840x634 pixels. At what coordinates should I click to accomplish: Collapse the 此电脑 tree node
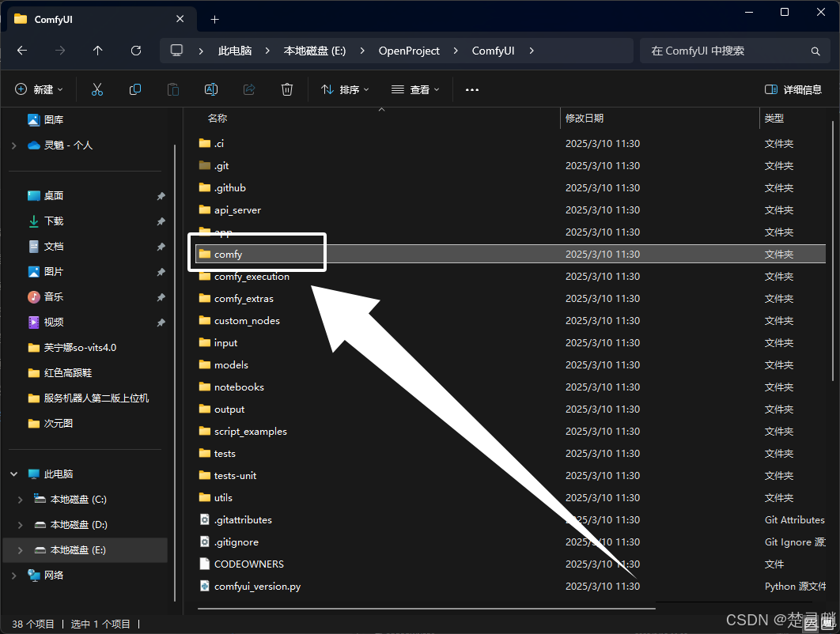click(14, 474)
